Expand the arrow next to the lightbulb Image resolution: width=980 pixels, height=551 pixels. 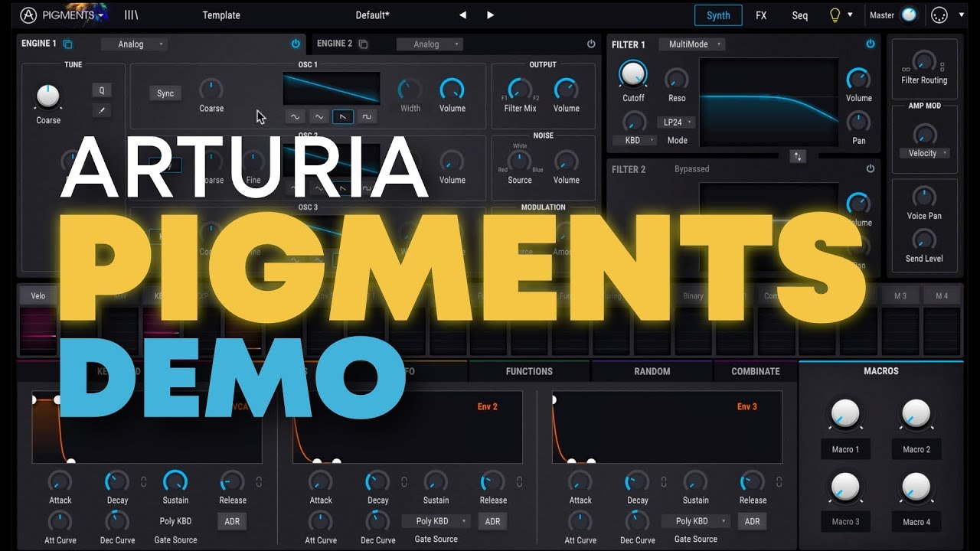pyautogui.click(x=850, y=15)
